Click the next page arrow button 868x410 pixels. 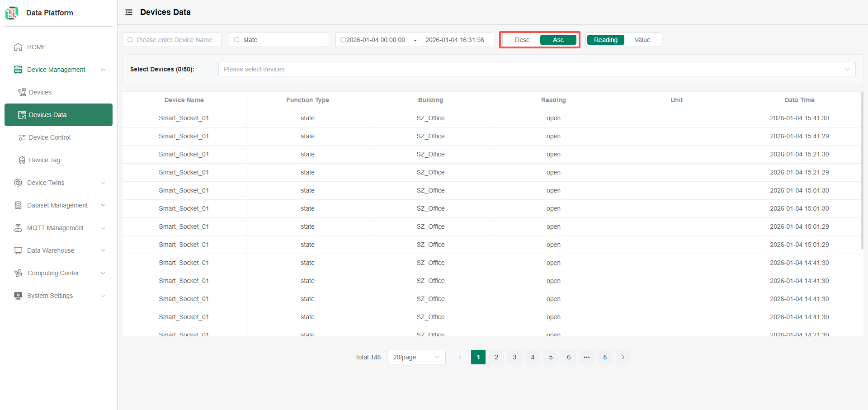623,357
